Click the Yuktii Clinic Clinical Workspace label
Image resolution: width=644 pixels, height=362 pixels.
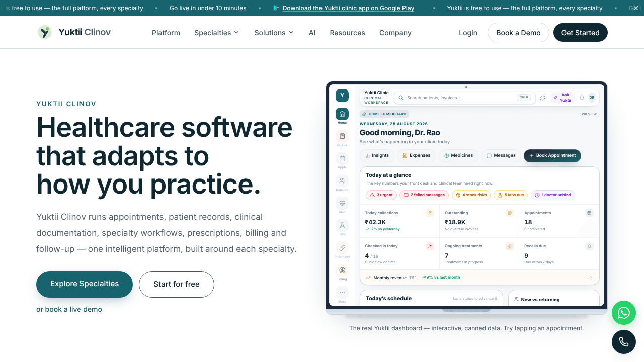click(376, 98)
